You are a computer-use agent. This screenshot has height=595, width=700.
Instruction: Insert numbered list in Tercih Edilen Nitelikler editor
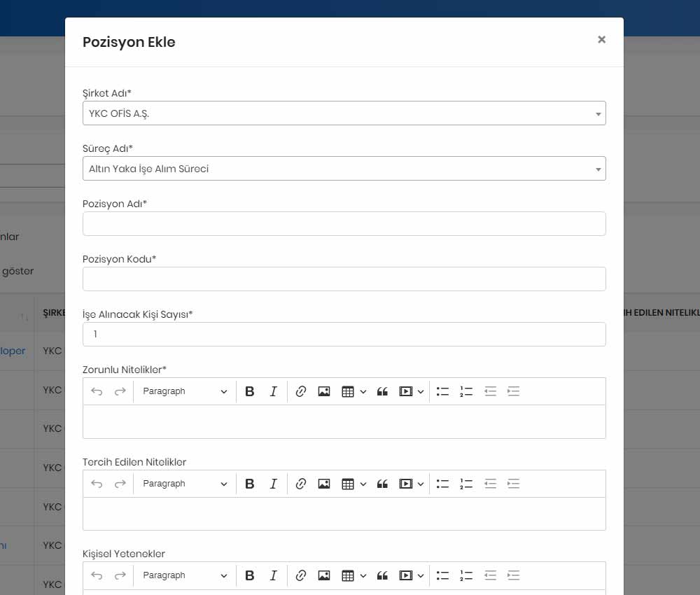click(466, 484)
